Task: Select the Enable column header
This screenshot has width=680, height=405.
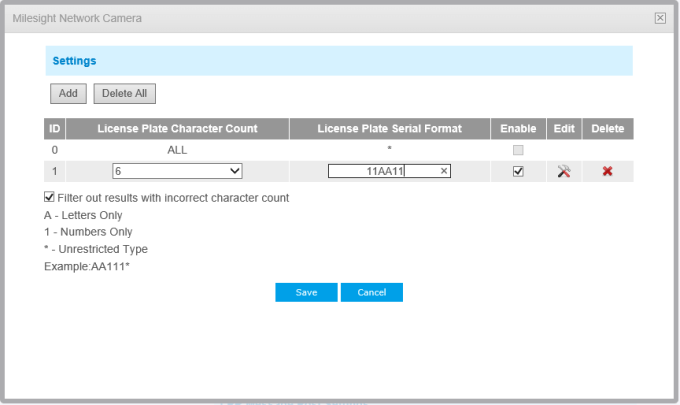Action: coord(518,129)
